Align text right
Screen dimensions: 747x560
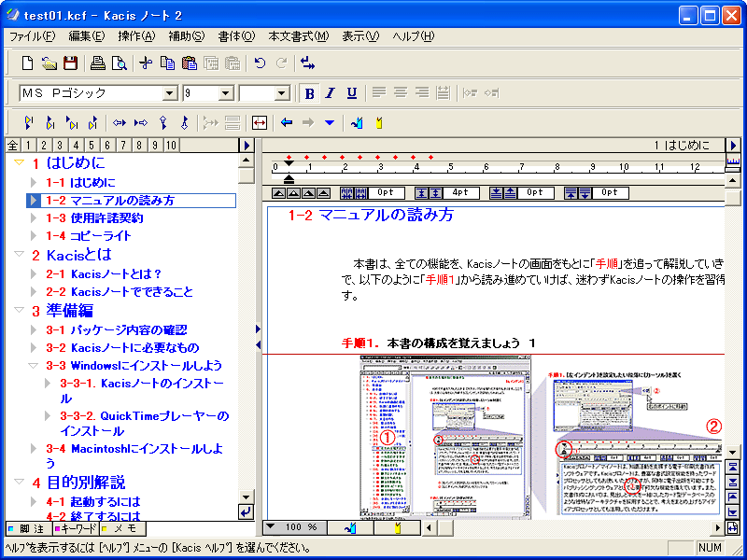tap(422, 93)
